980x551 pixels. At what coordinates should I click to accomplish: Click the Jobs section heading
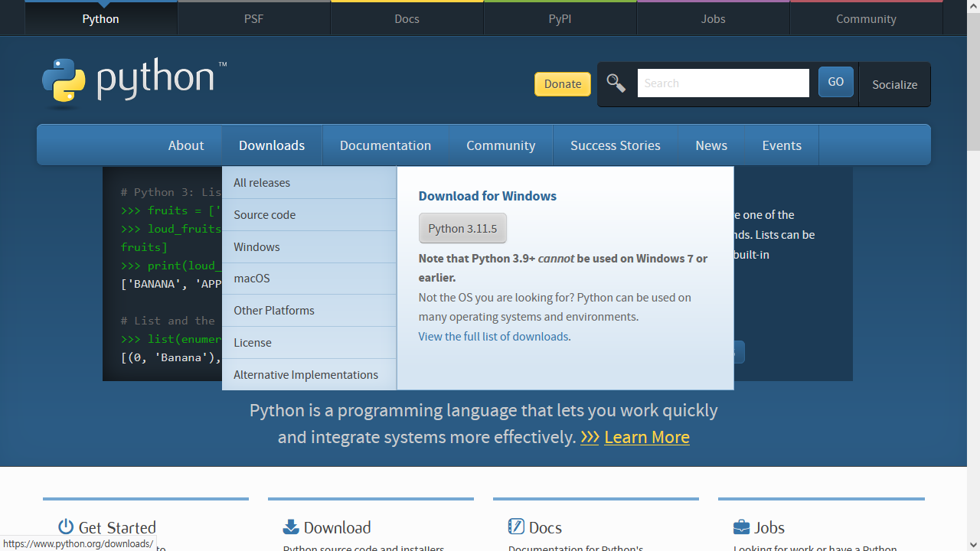click(769, 527)
